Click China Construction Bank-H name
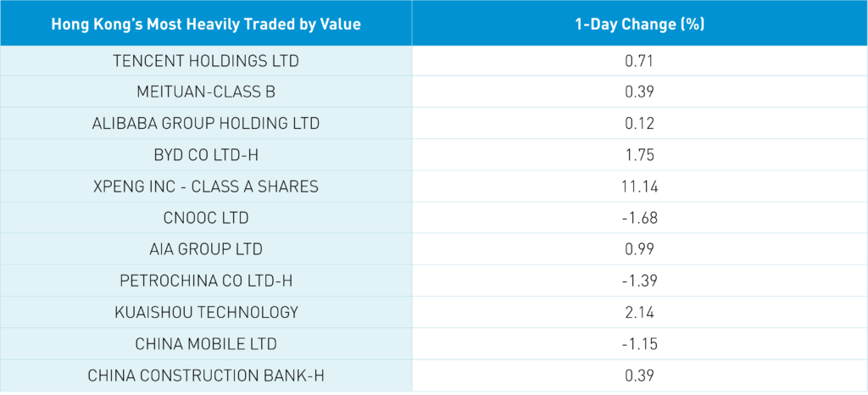This screenshot has width=868, height=395. pyautogui.click(x=206, y=375)
